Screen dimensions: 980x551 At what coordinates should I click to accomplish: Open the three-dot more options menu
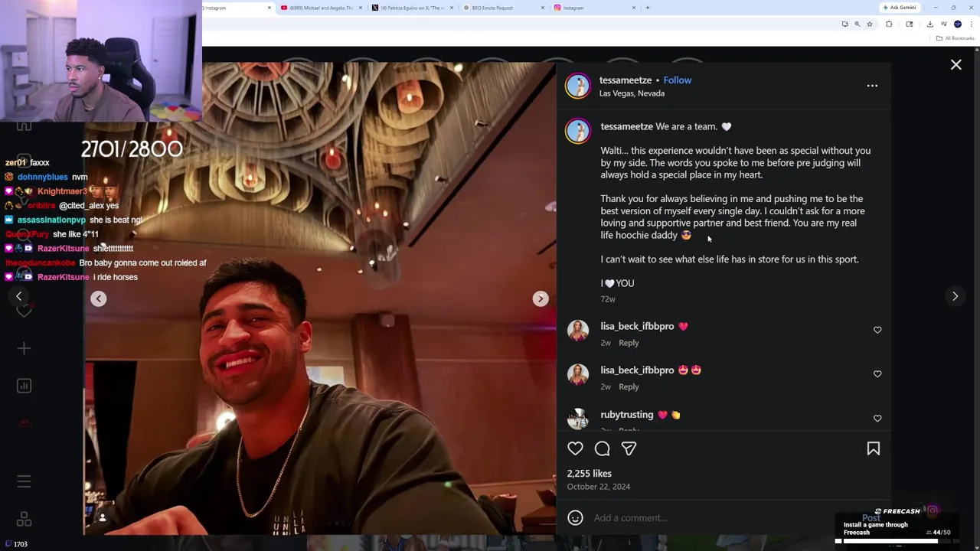click(872, 86)
